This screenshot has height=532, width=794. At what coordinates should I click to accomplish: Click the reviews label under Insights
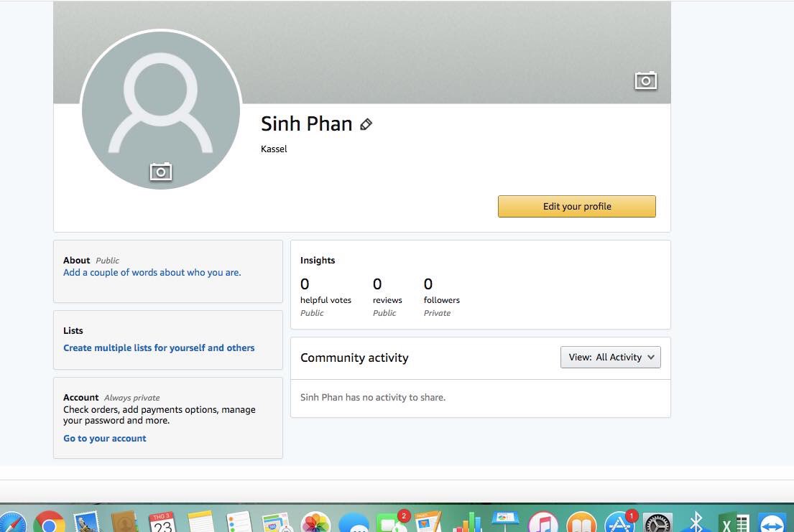coord(387,300)
